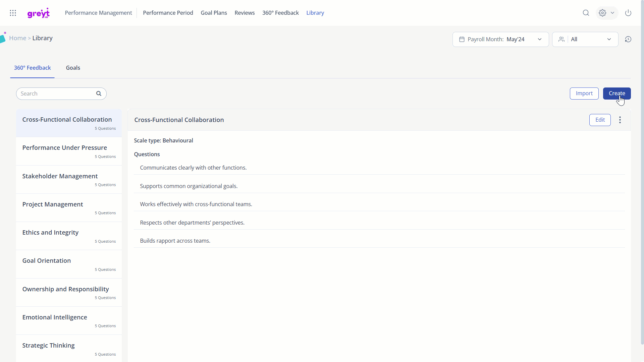644x362 pixels.
Task: Open the Goal Plans menu item
Action: pos(214,13)
